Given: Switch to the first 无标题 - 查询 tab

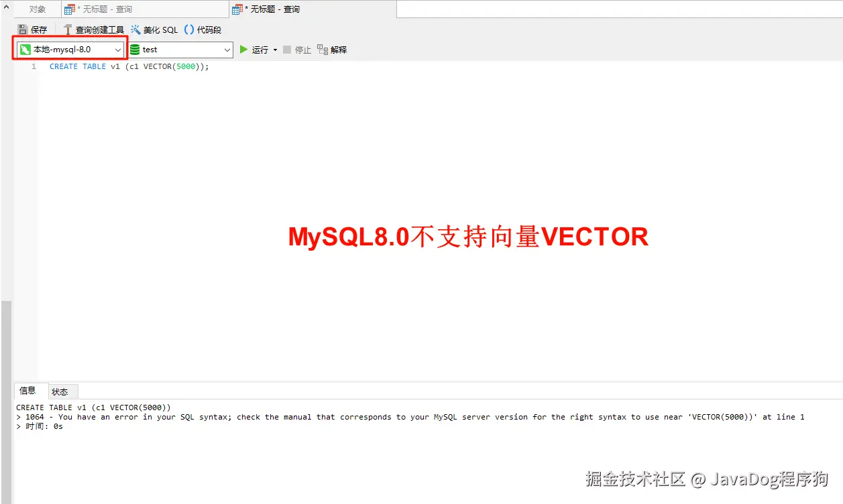Looking at the screenshot, I should 144,9.
